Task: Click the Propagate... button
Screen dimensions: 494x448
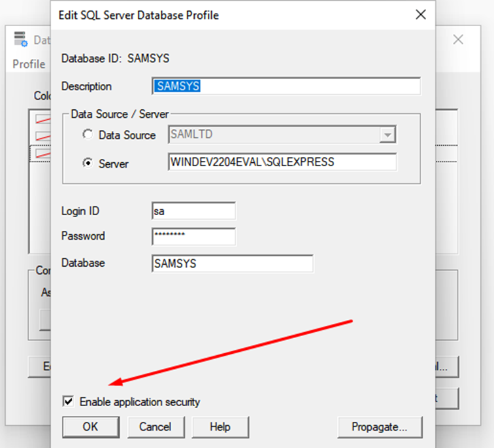Action: [x=380, y=427]
